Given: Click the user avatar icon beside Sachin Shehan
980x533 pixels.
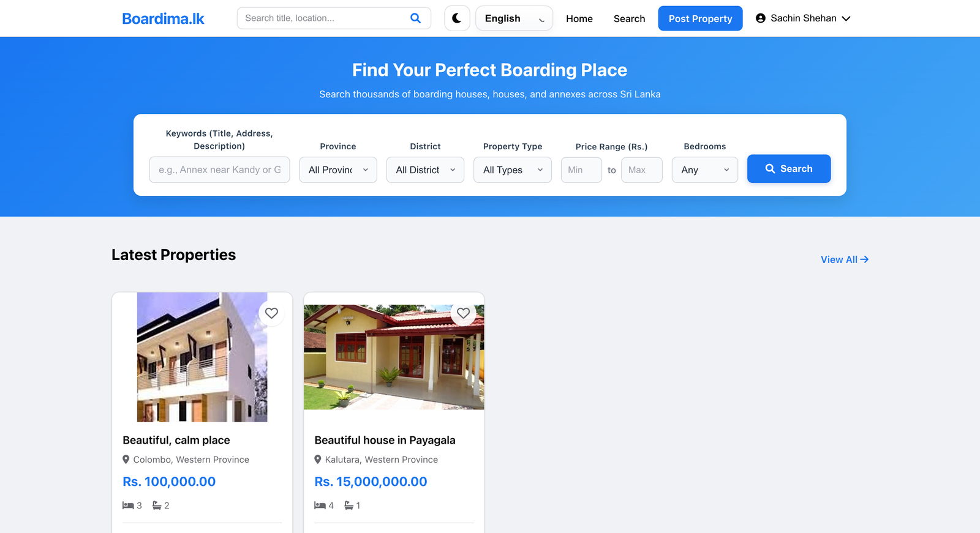Looking at the screenshot, I should (761, 18).
